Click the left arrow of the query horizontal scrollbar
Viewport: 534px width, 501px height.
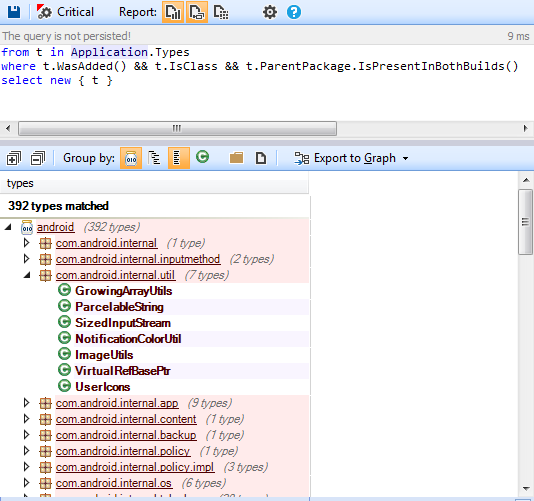(x=8, y=128)
